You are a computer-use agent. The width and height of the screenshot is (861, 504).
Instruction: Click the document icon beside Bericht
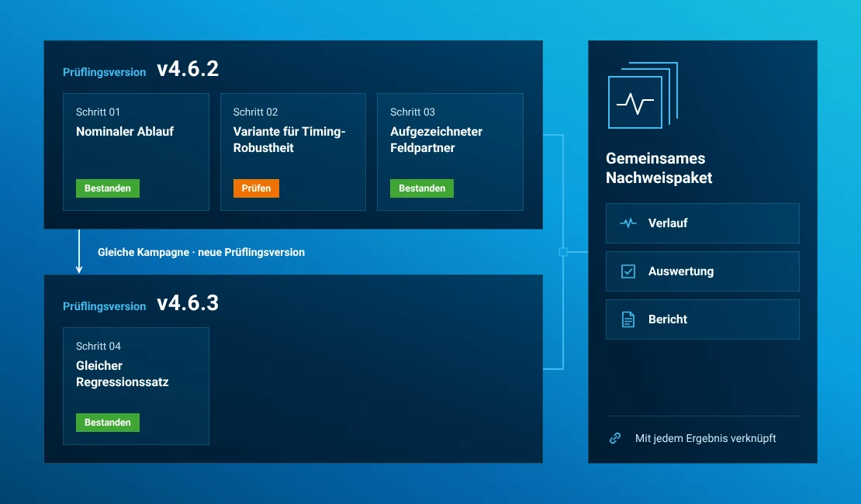coord(628,319)
